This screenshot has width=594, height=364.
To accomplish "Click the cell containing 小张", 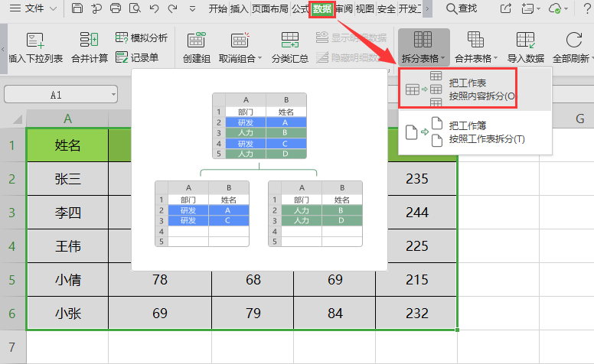I will [x=67, y=314].
